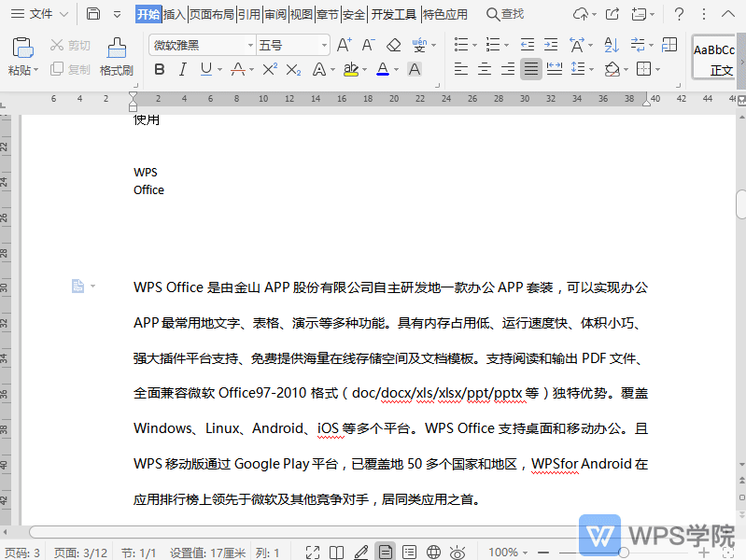The height and width of the screenshot is (560, 746).
Task: Open bullet list style dropdown
Action: [475, 45]
